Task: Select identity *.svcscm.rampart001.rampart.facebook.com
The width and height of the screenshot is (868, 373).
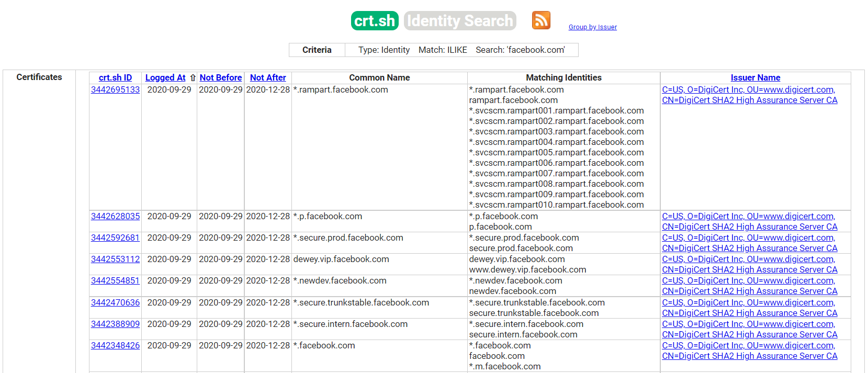Action: pos(557,110)
